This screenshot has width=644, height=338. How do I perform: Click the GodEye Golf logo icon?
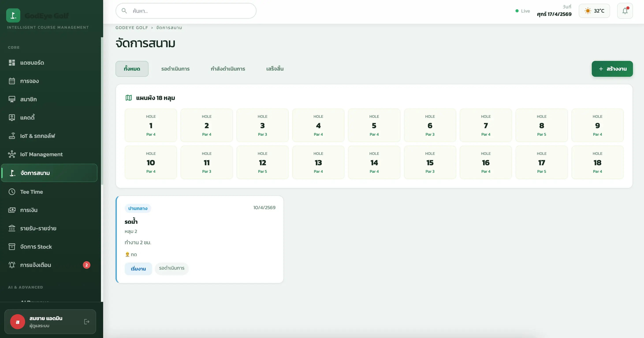pos(13,15)
